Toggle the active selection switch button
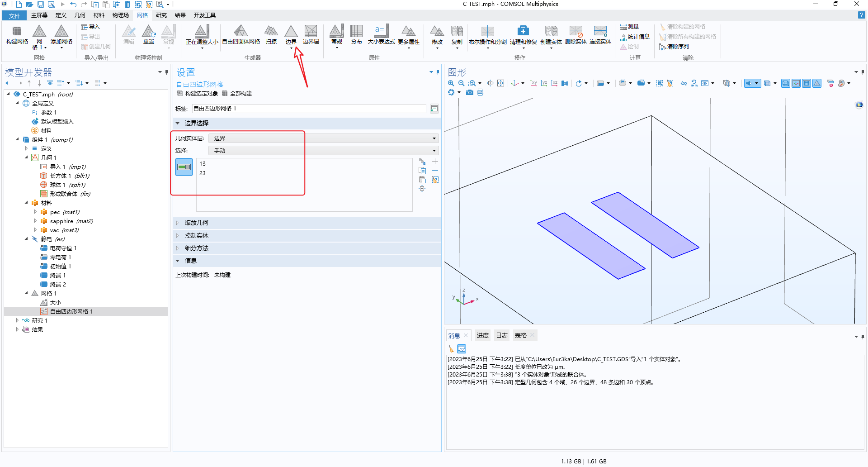Image resolution: width=868 pixels, height=467 pixels. 184,167
